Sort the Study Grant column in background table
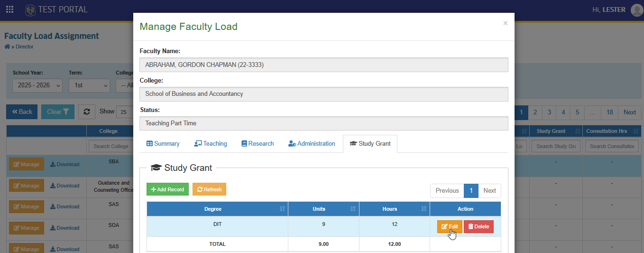Screen dimensions: 644x253 (x=578, y=131)
